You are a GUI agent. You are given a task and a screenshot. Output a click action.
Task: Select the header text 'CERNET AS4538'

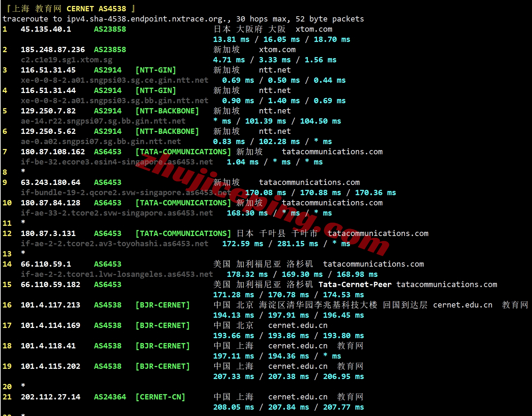click(x=96, y=8)
